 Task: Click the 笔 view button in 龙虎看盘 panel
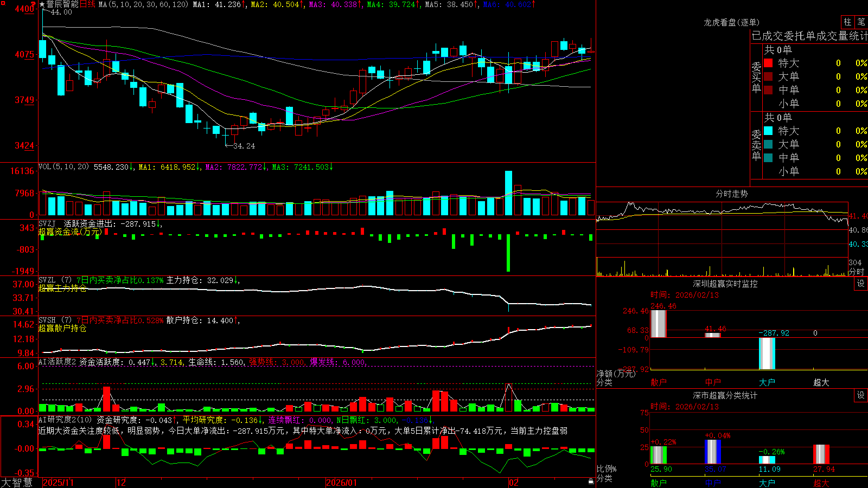[861, 22]
